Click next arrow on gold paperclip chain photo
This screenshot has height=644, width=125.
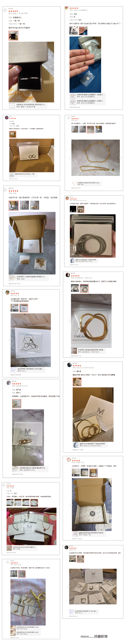[120, 158]
